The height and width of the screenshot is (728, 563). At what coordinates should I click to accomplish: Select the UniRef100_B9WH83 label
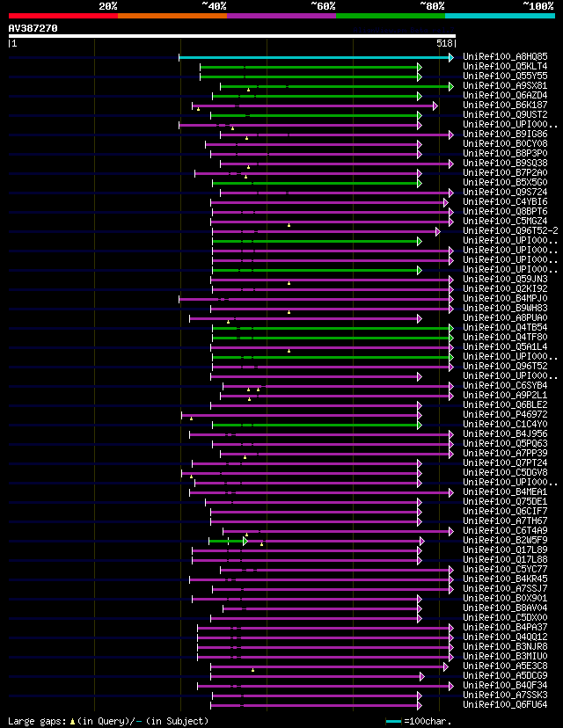click(506, 308)
